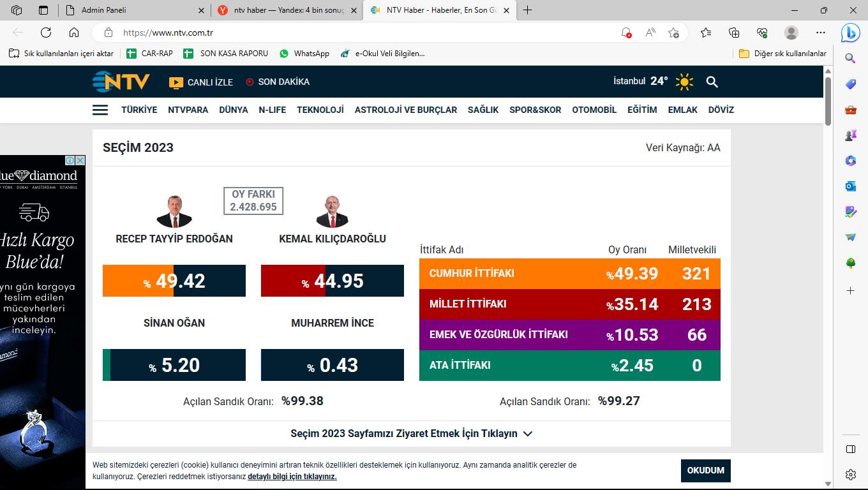
Task: Add this page to favorites
Action: (673, 33)
